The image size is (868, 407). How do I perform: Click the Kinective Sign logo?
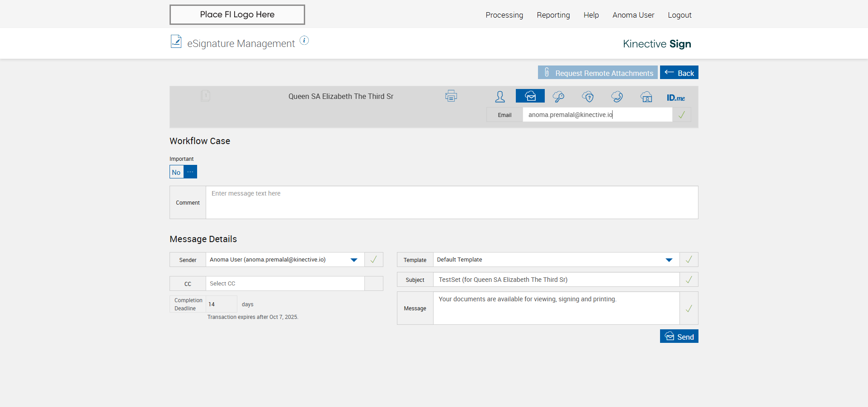pyautogui.click(x=657, y=44)
